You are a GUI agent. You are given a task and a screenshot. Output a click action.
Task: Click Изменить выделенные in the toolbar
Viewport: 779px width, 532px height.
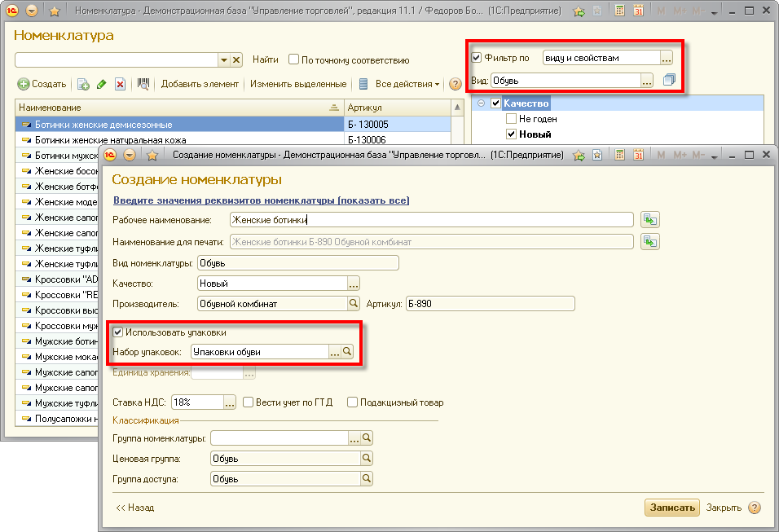tap(298, 84)
